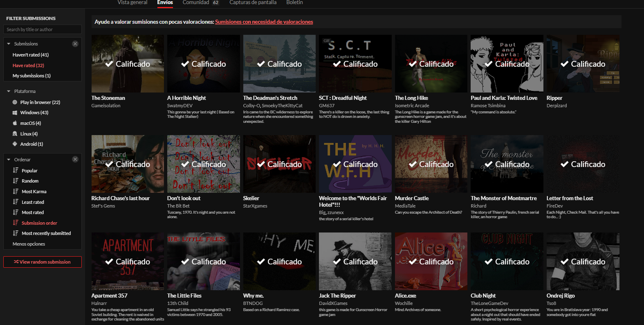Viewport: 644px width, 325px height.
Task: Open the Don't look out thumbnail
Action: coord(204,164)
